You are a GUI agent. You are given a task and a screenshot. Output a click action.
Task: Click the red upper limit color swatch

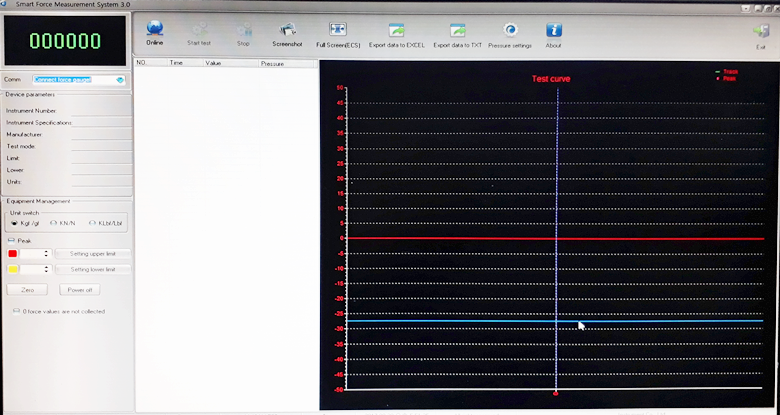pyautogui.click(x=13, y=254)
